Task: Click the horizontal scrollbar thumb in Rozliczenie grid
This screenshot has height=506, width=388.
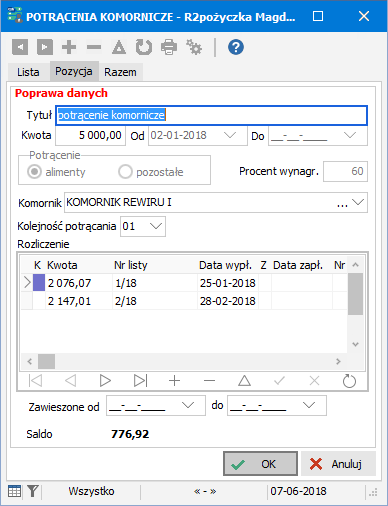Action: click(46, 361)
